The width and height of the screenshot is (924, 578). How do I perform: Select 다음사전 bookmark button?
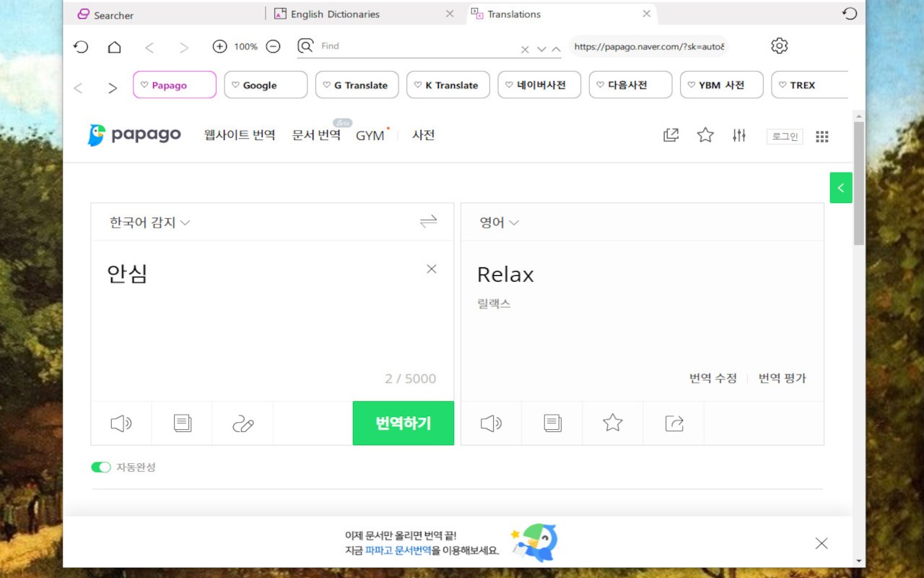pyautogui.click(x=630, y=85)
